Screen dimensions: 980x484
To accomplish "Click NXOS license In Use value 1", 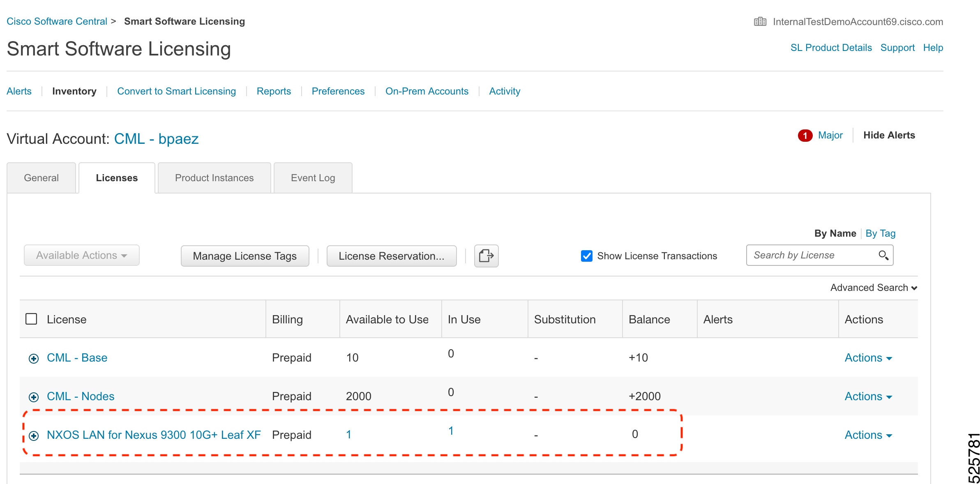I will pos(451,431).
